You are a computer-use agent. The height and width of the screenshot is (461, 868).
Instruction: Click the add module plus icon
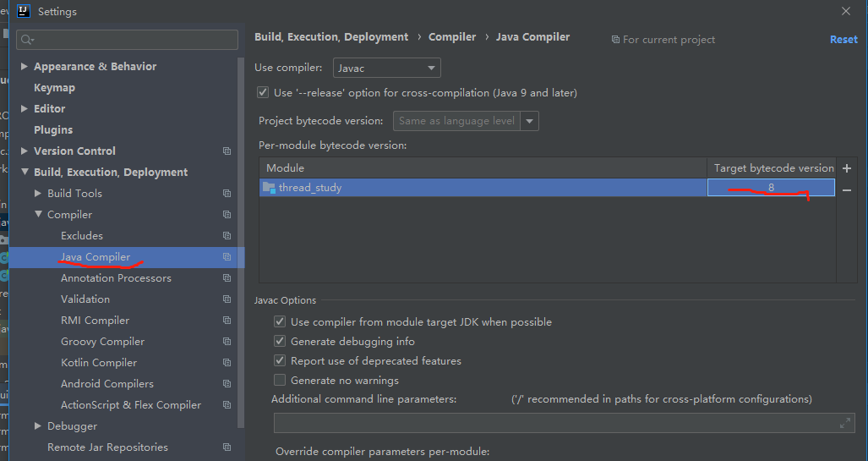coord(846,168)
